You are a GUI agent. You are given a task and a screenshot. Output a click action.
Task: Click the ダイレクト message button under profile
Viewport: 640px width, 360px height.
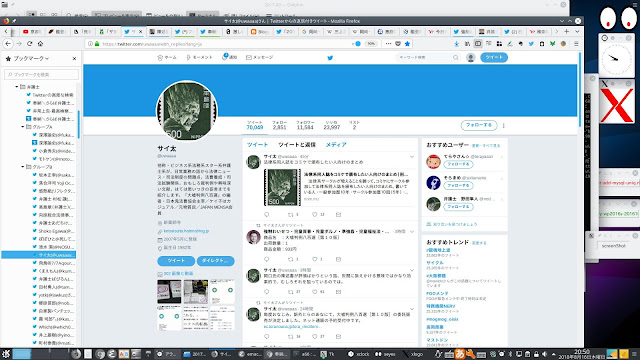(215, 261)
